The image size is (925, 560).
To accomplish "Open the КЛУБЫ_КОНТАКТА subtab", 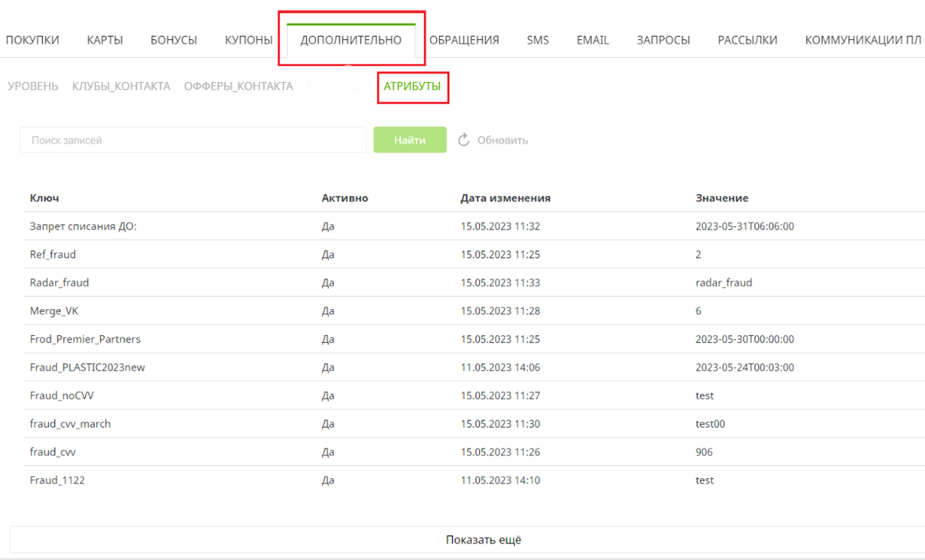I will tap(121, 86).
